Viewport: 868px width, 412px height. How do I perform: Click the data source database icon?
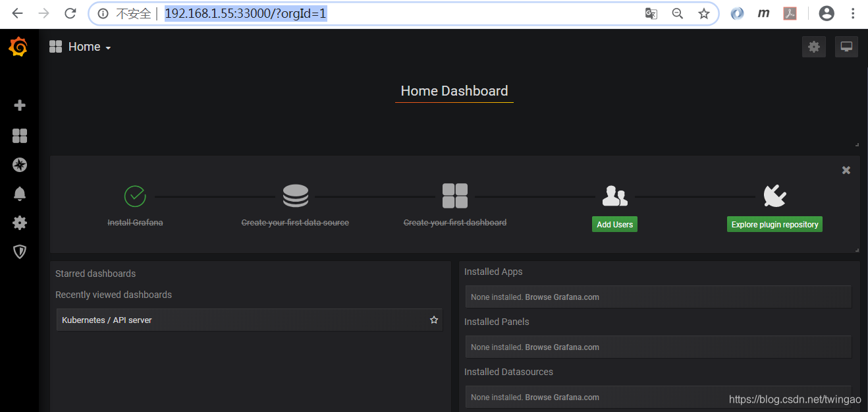click(x=295, y=196)
